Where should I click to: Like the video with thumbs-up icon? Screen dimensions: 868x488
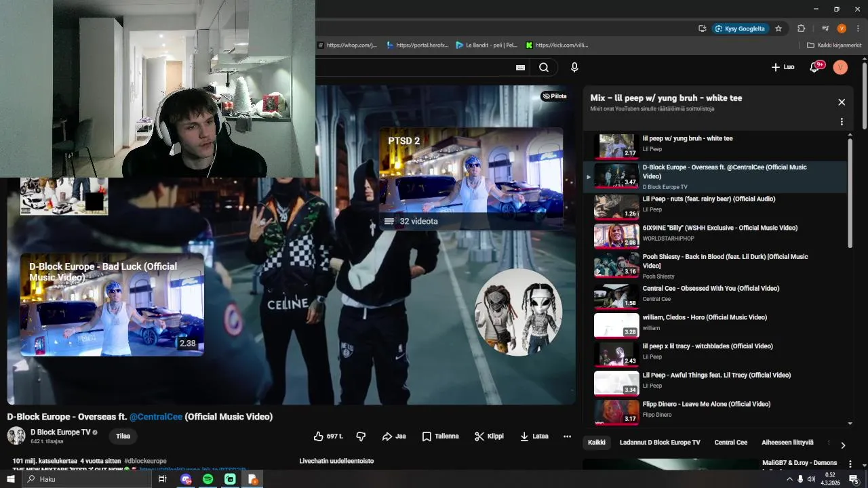(329, 436)
